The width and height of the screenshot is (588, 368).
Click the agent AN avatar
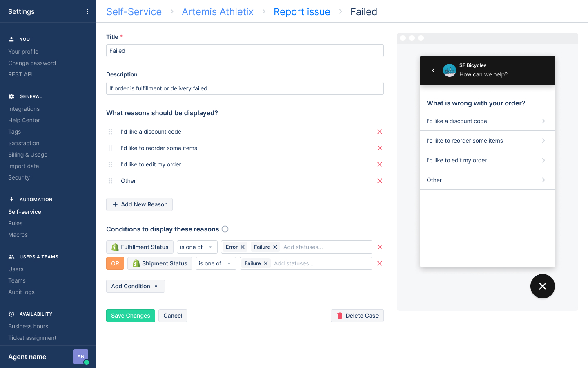[81, 357]
